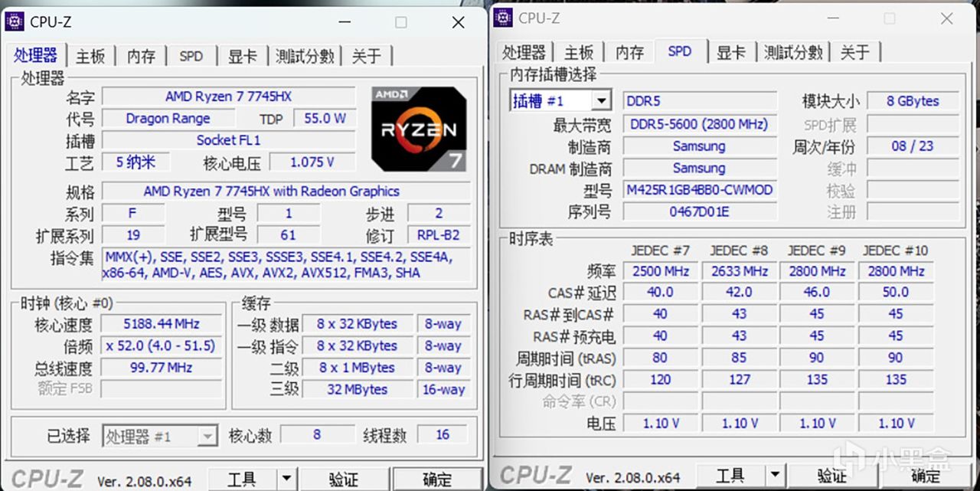Click the AMD Ryzen 7 logo image
The image size is (980, 491).
click(418, 129)
